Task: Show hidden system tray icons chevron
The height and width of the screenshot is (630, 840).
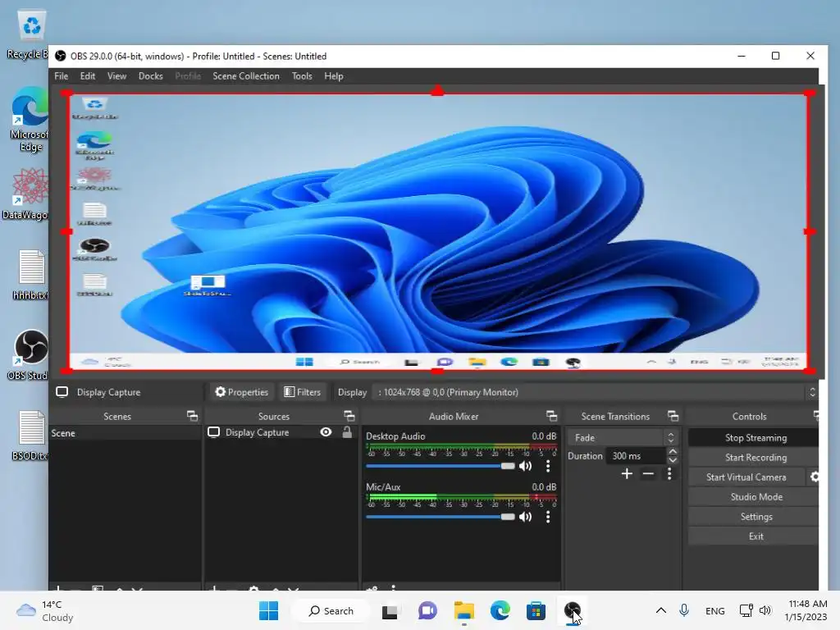Action: pyautogui.click(x=661, y=610)
